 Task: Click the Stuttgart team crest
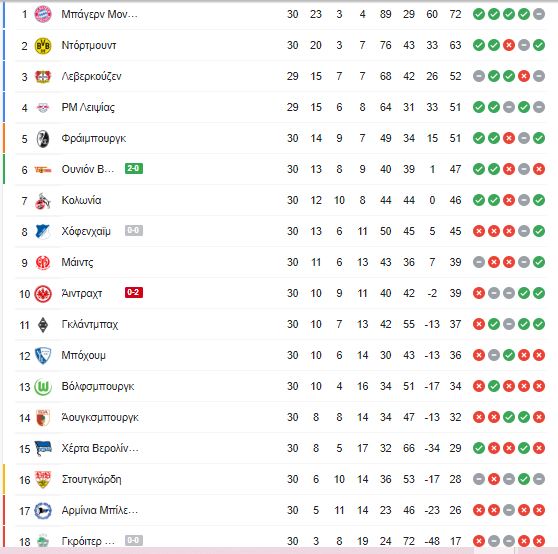[43, 479]
